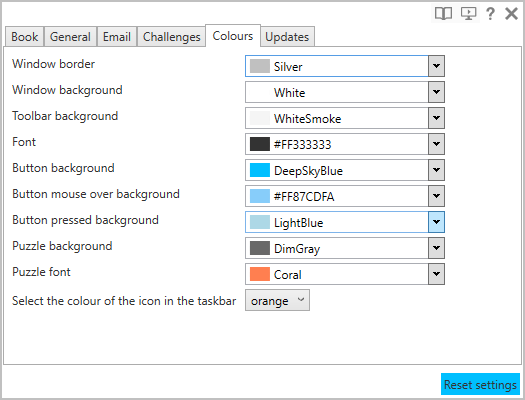
Task: Switch to the Book tab
Action: pyautogui.click(x=24, y=36)
